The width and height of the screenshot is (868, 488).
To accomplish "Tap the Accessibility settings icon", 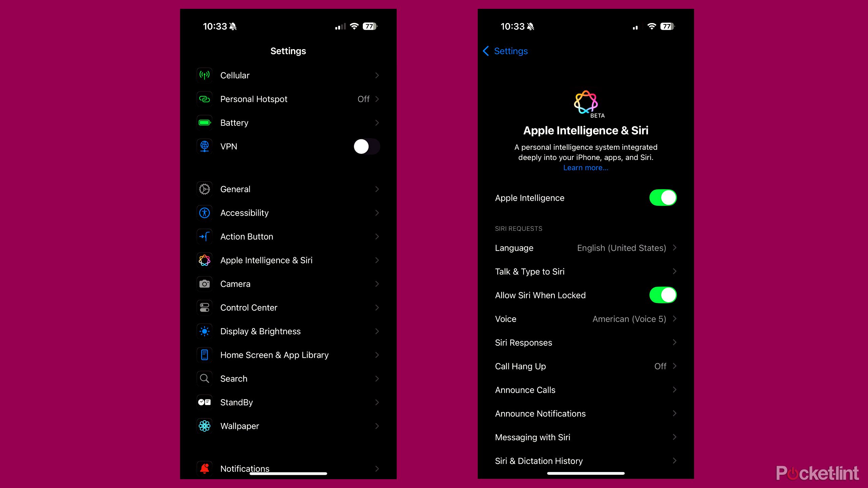I will [x=204, y=213].
